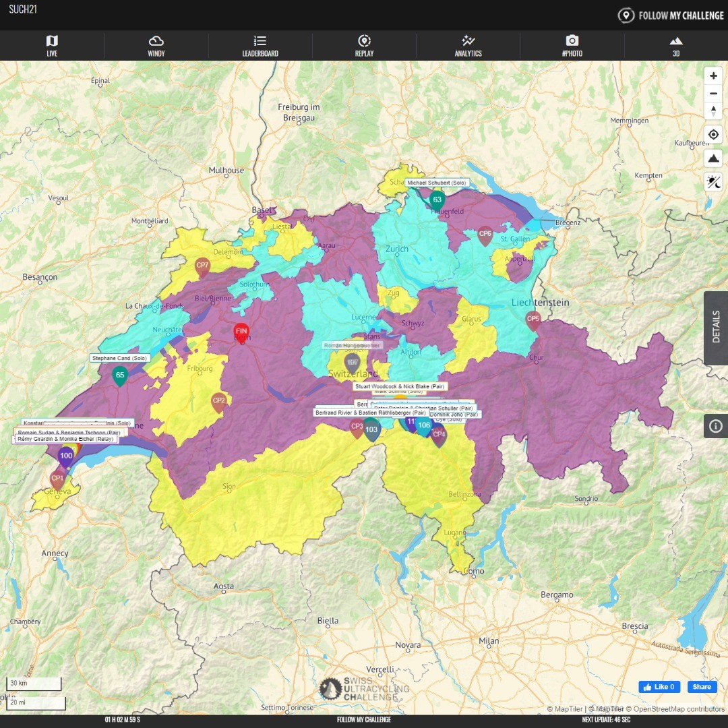Reset map bearing with compass button
This screenshot has height=728, width=728.
[713, 111]
